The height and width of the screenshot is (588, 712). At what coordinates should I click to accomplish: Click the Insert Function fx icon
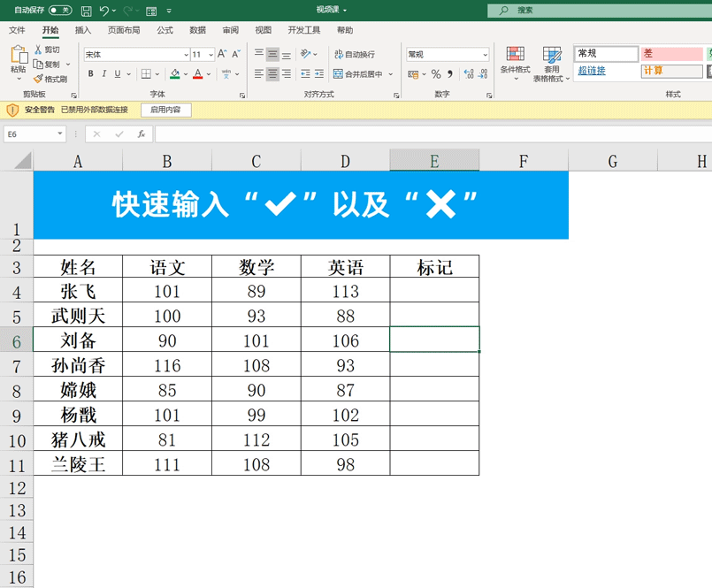pyautogui.click(x=142, y=134)
